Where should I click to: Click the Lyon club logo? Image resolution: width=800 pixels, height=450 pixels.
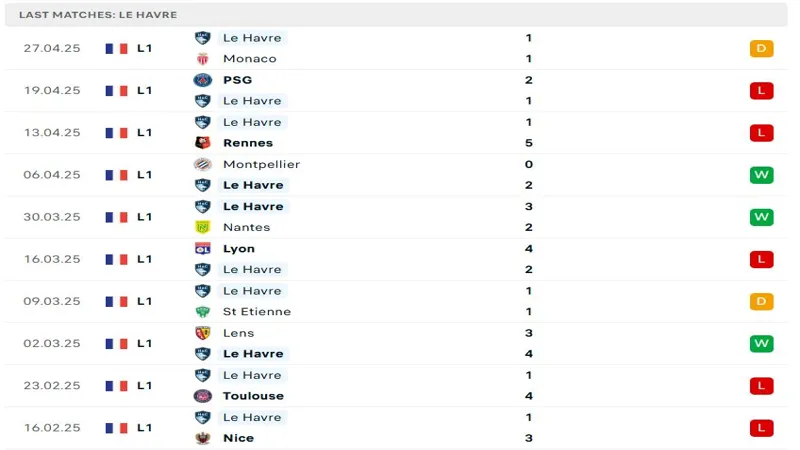(203, 248)
